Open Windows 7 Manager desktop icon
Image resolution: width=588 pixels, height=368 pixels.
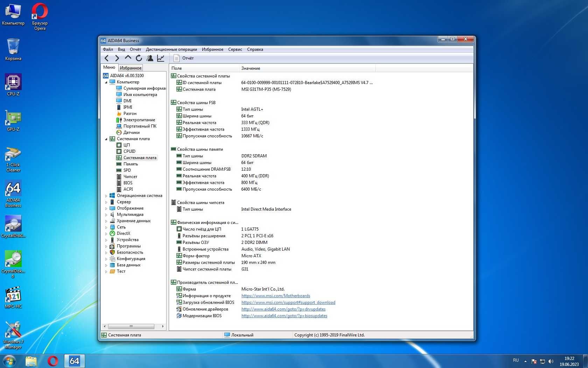(13, 335)
